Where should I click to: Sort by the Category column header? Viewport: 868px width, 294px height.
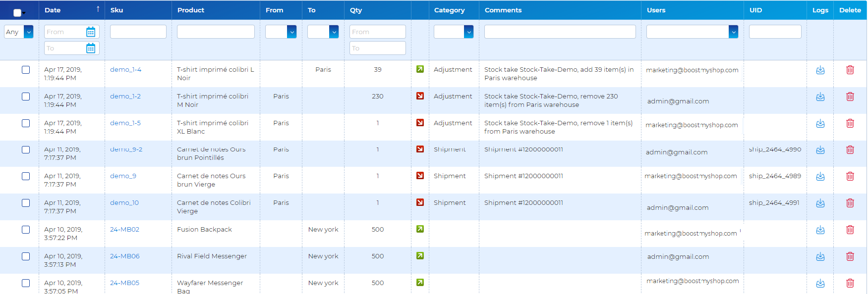(x=450, y=10)
